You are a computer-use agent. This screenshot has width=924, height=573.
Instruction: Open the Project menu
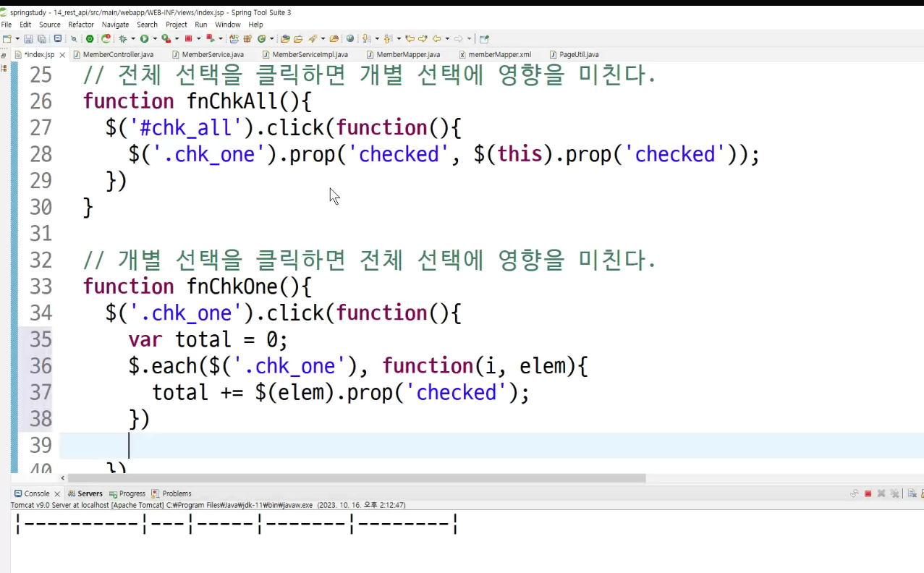click(177, 25)
